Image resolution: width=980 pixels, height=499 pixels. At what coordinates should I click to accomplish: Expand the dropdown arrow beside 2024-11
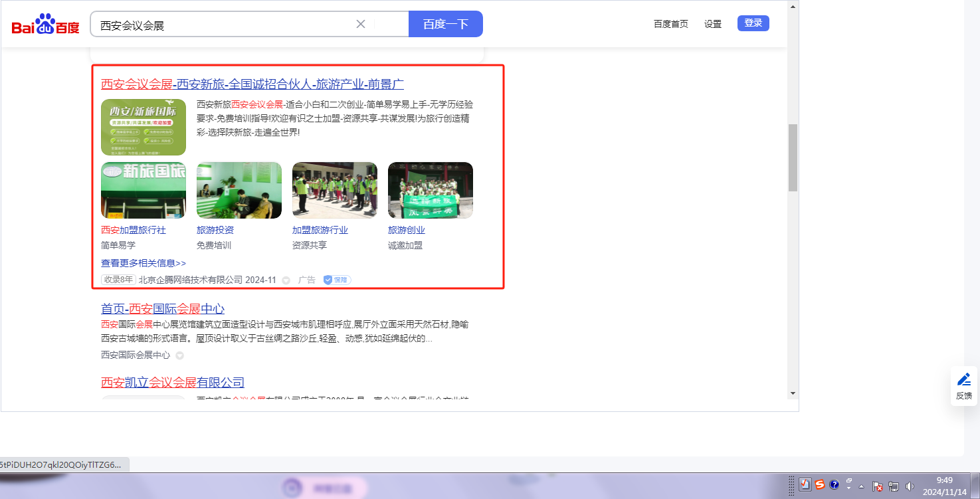(x=286, y=280)
